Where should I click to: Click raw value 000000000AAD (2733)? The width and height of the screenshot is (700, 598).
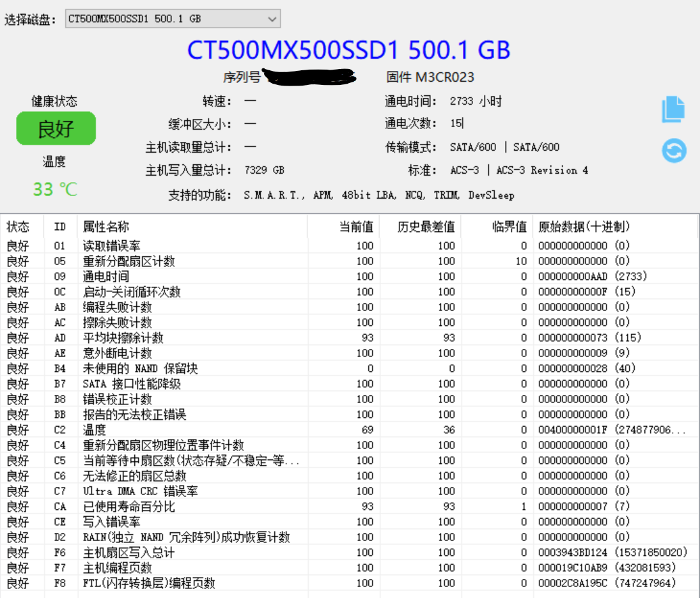pos(593,276)
